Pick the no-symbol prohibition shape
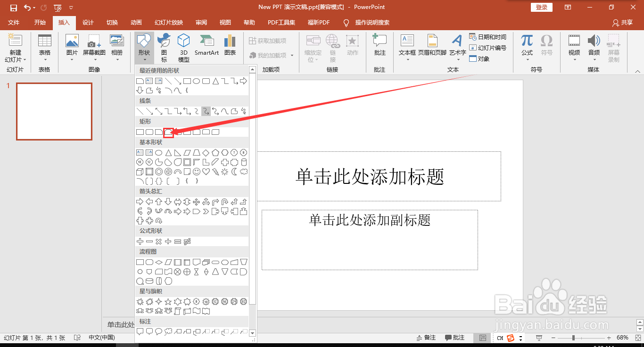This screenshot has width=644, height=347. click(168, 172)
